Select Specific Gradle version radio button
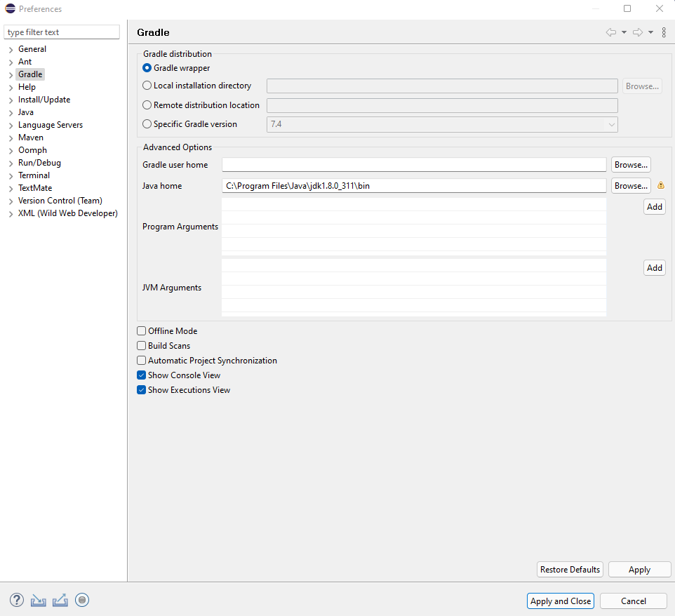The height and width of the screenshot is (616, 675). pos(147,124)
